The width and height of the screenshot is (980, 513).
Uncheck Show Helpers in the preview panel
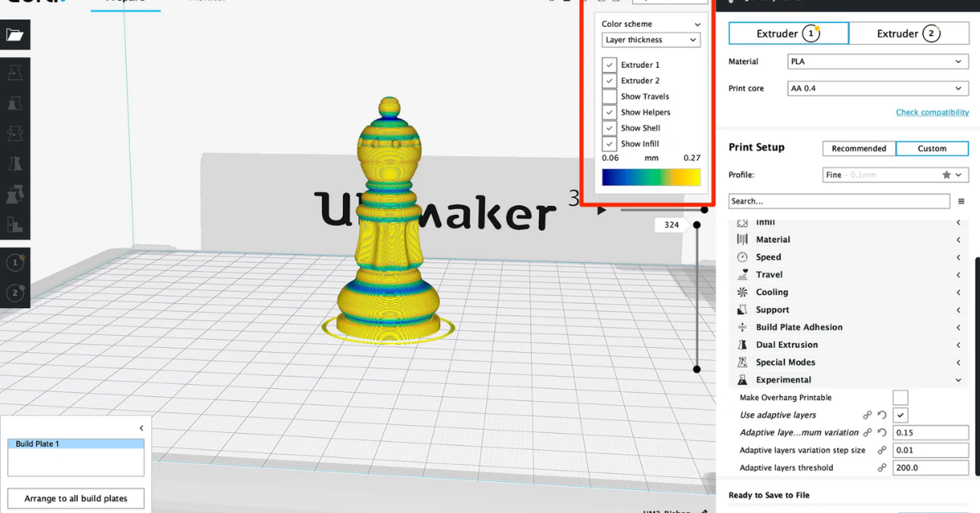coord(609,112)
